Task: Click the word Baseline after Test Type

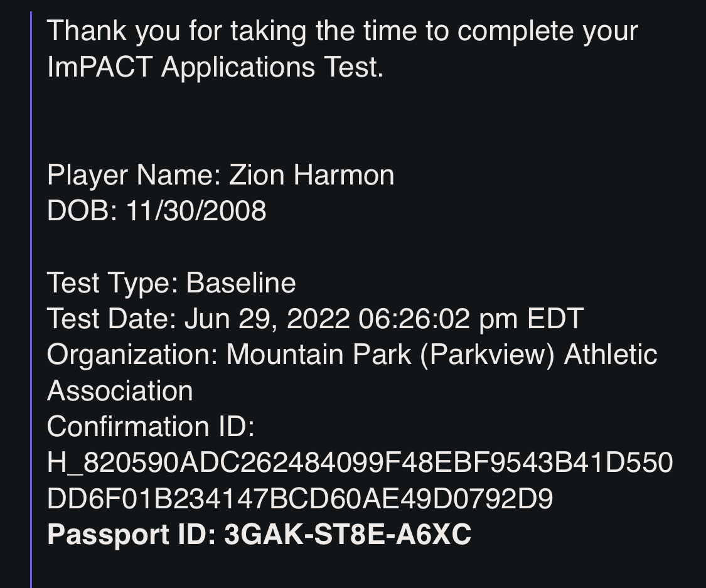Action: pos(241,283)
